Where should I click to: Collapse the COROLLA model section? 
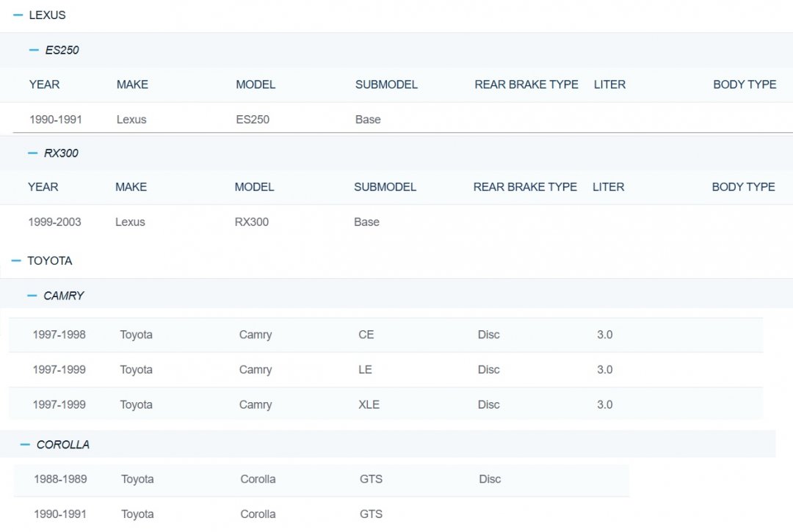[25, 445]
